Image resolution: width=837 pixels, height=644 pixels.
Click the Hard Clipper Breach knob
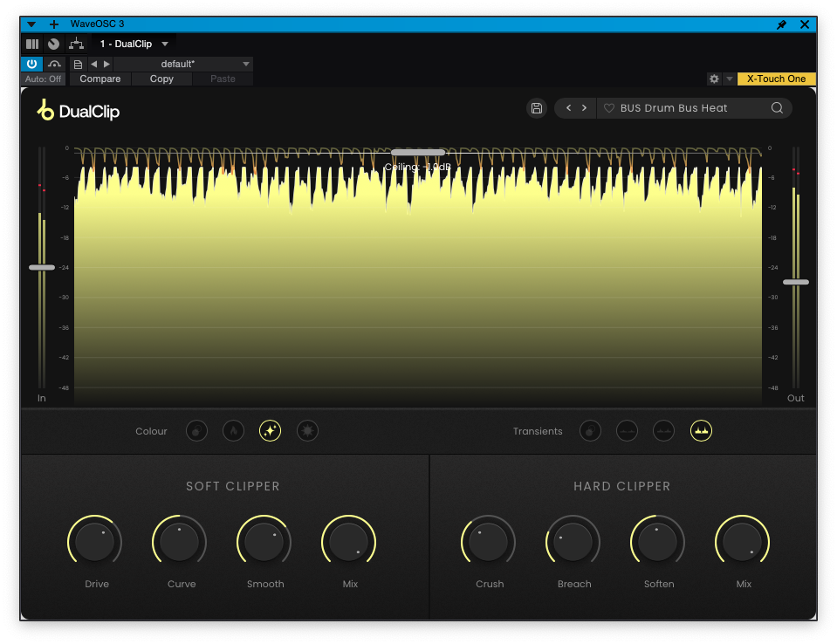pyautogui.click(x=573, y=541)
